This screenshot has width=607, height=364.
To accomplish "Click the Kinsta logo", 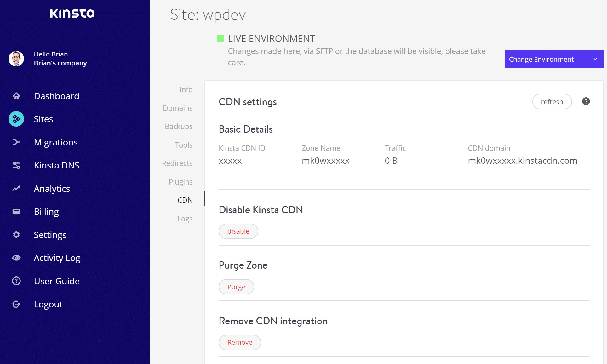I will [72, 13].
